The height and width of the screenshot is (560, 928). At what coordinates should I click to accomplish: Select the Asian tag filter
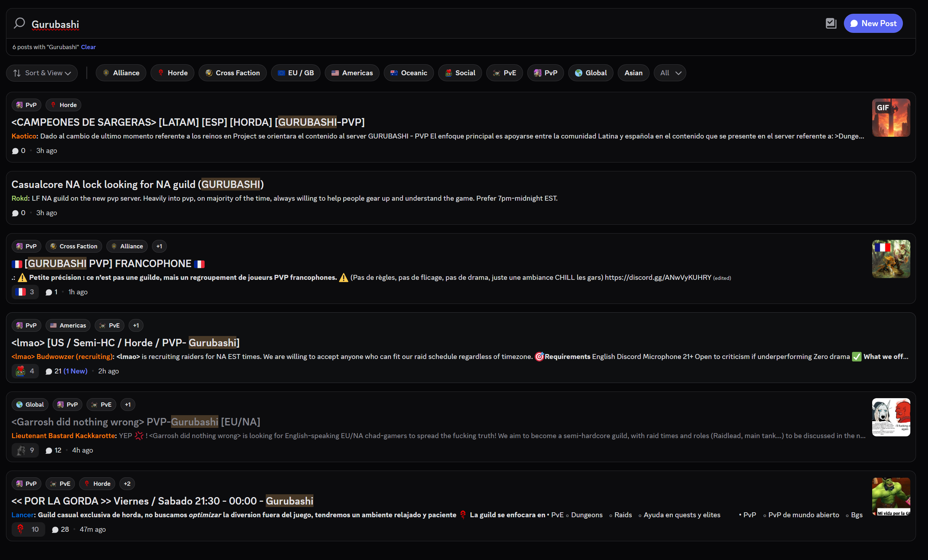634,73
